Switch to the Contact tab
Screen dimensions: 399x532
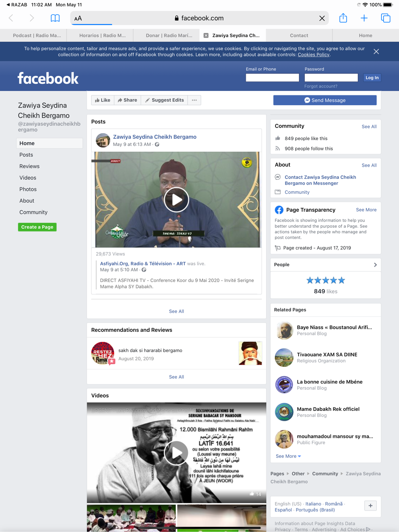(x=299, y=35)
